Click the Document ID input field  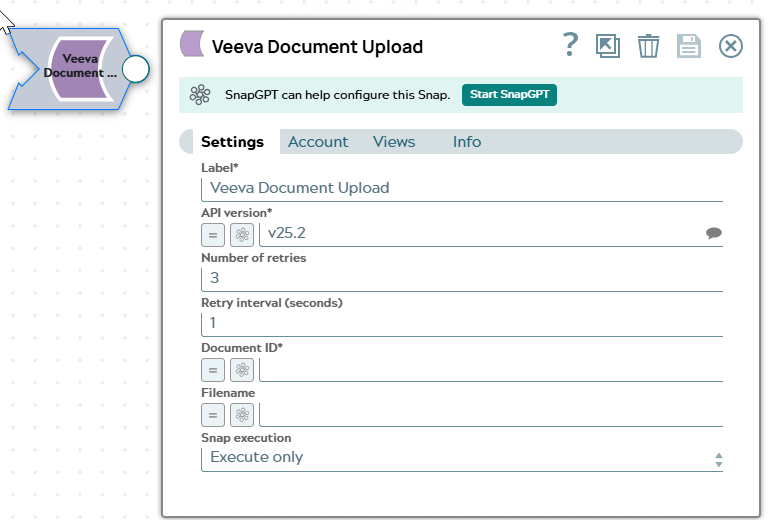point(491,369)
